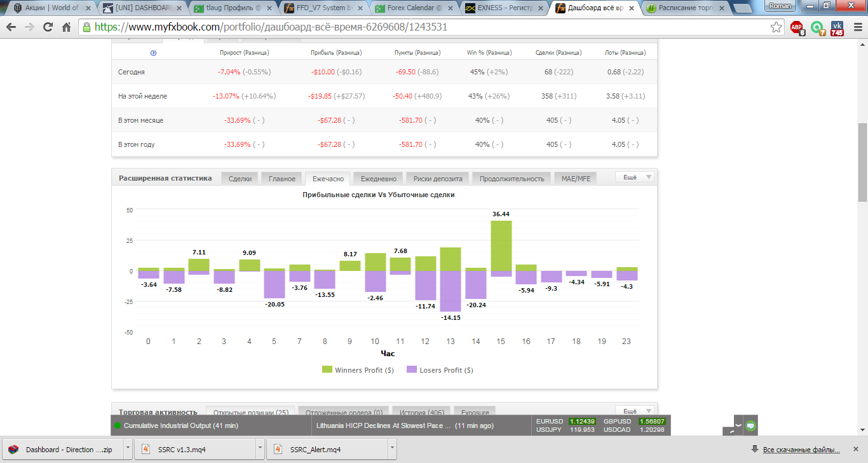
Task: Click the Lithuania HICP Declines headline
Action: (383, 425)
